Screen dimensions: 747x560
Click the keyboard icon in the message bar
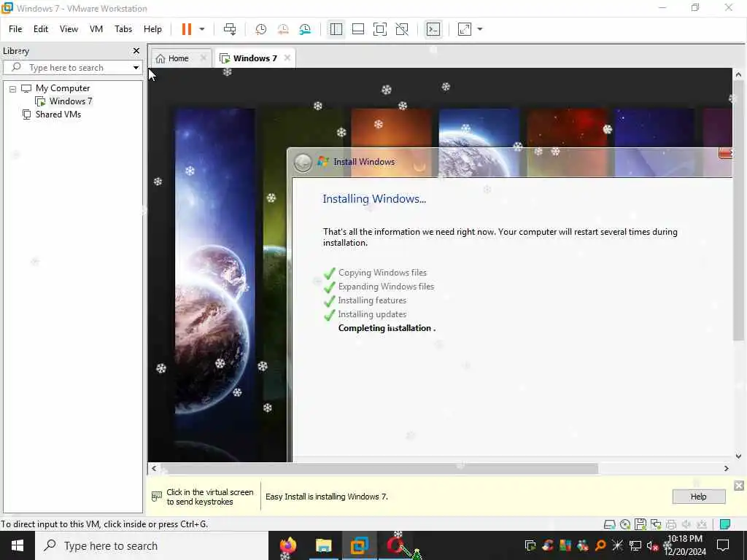click(156, 497)
